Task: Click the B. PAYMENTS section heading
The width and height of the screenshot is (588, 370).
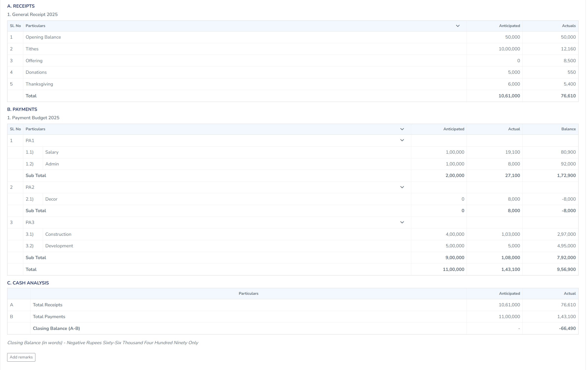Action: tap(22, 109)
